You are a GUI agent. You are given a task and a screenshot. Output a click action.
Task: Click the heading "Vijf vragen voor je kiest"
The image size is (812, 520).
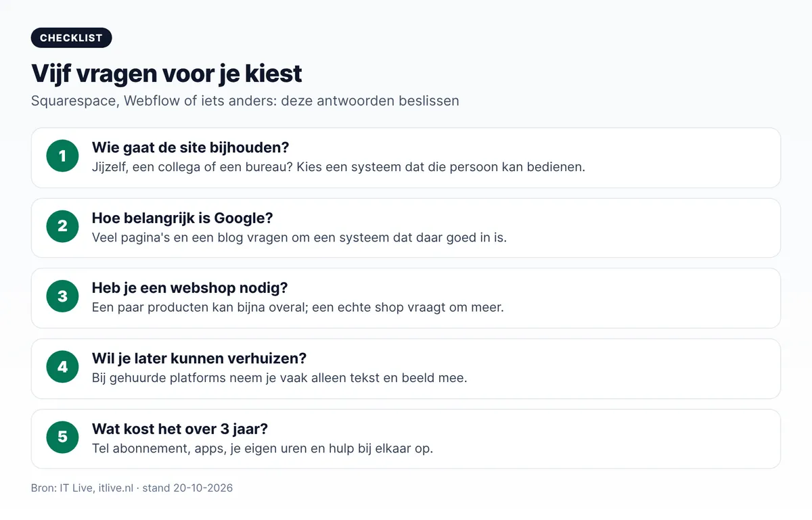point(166,73)
